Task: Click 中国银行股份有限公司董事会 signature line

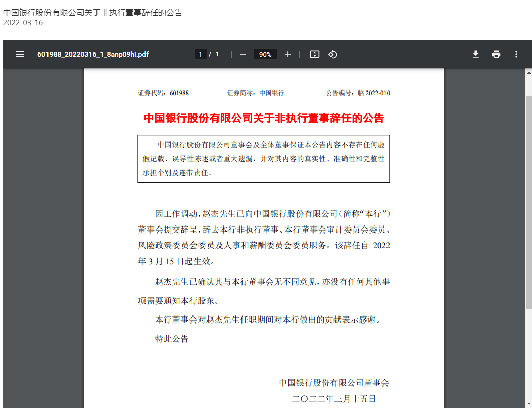Action: pos(334,383)
